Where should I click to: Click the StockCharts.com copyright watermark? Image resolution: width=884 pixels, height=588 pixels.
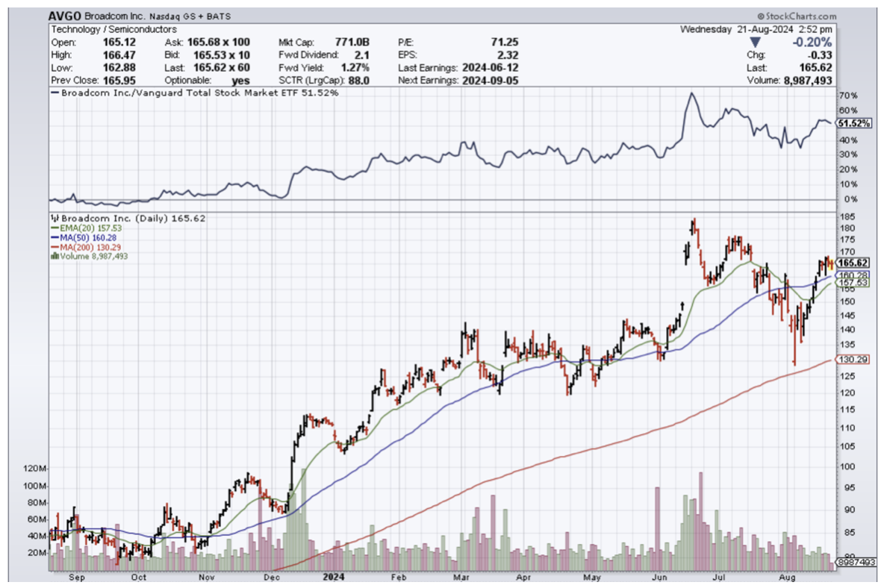[x=796, y=16]
